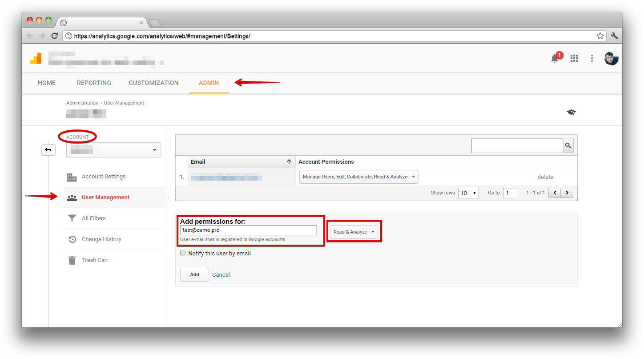Open Trash Can section
The width and height of the screenshot is (644, 359).
point(95,260)
